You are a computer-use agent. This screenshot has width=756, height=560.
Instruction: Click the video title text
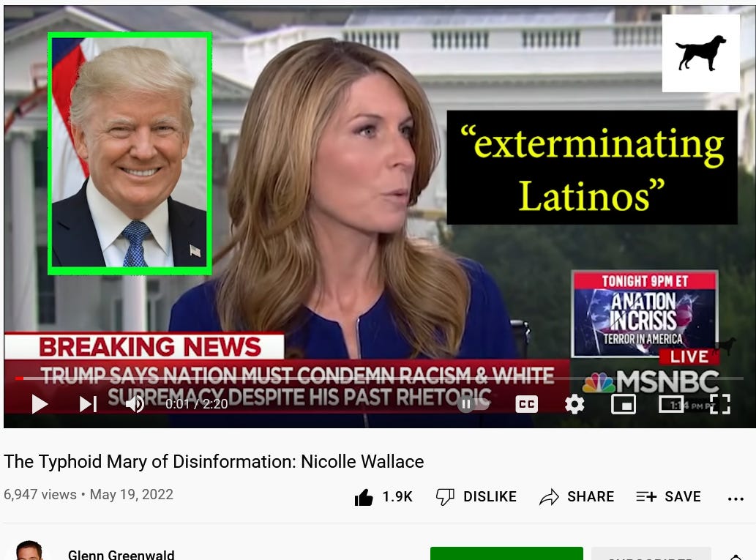click(x=214, y=462)
